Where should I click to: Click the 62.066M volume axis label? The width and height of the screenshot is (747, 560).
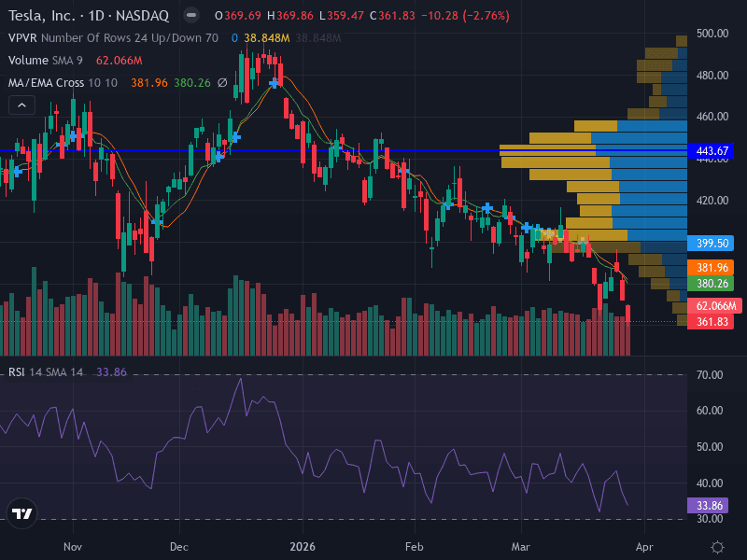(x=714, y=306)
